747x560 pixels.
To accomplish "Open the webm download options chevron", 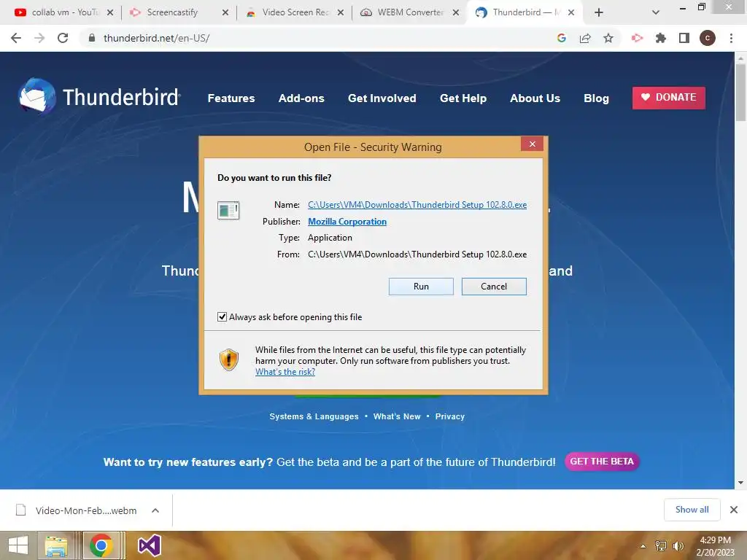I will (155, 510).
